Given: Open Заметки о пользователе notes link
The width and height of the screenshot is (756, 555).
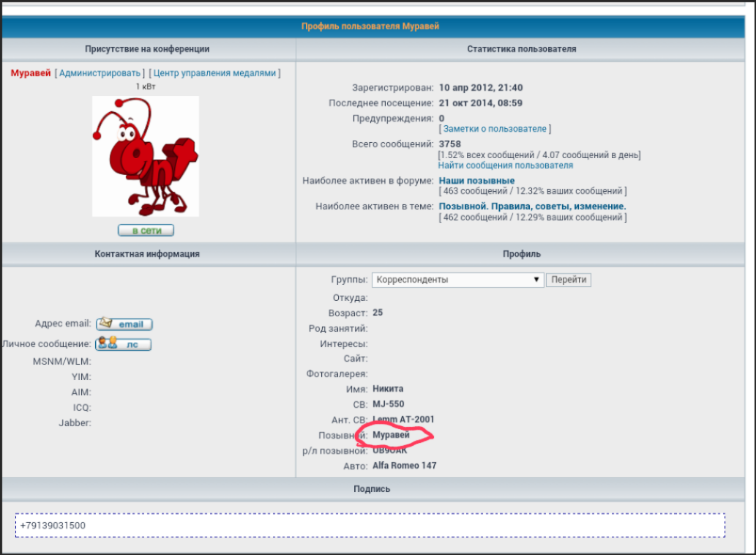Looking at the screenshot, I should 495,129.
